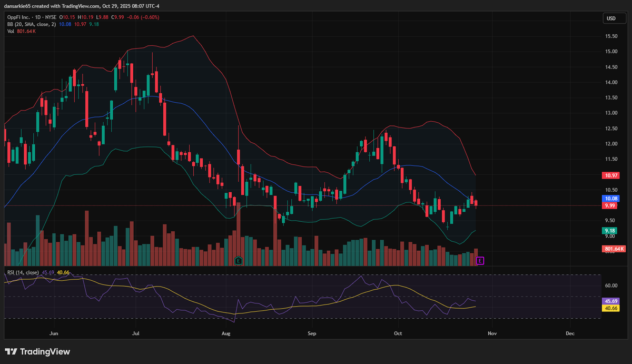Click the Jul label on time axis
Screen dimensions: 632x364
point(136,333)
